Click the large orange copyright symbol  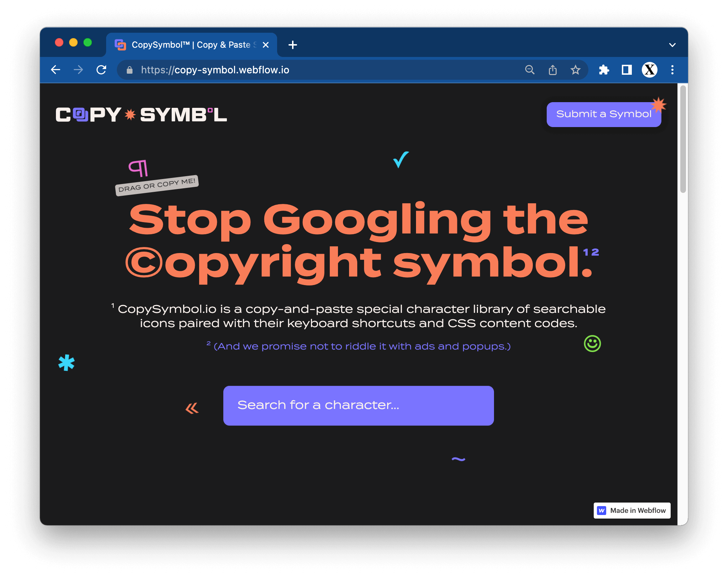click(x=144, y=262)
